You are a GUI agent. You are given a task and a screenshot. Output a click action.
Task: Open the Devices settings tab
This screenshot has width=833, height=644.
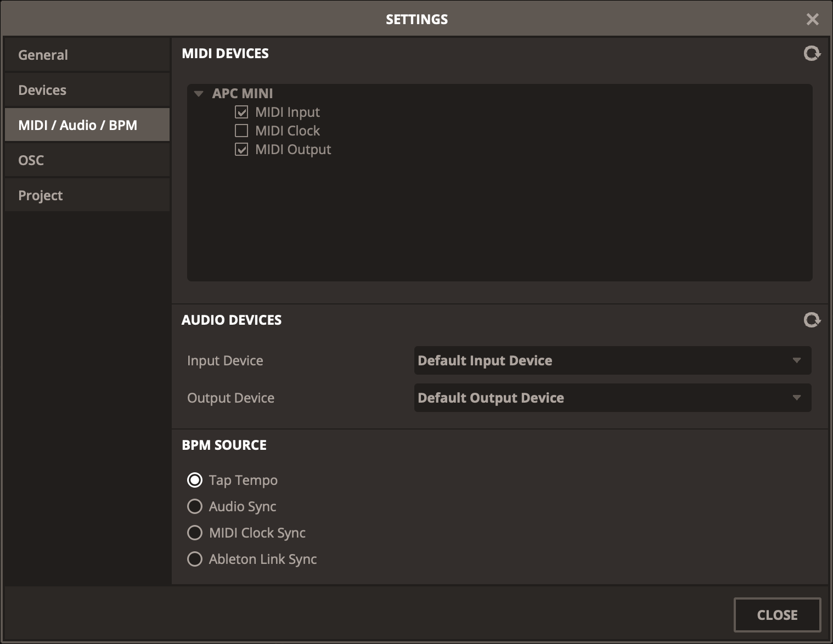87,90
